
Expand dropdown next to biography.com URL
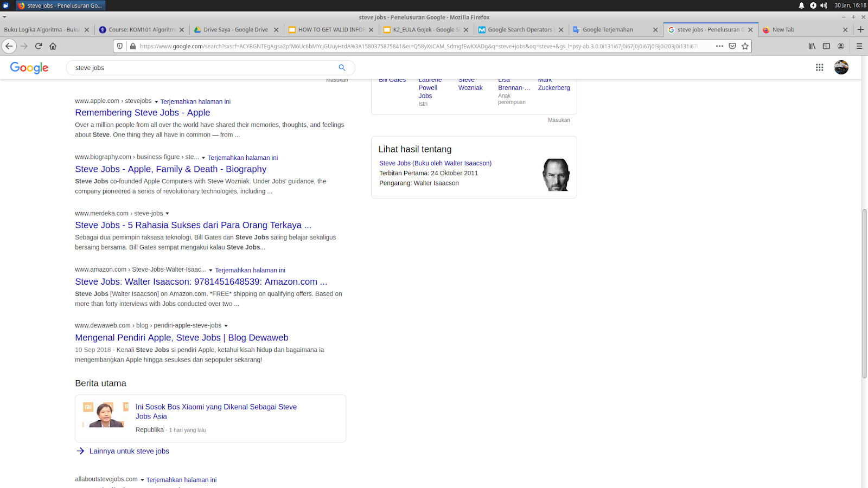(203, 158)
